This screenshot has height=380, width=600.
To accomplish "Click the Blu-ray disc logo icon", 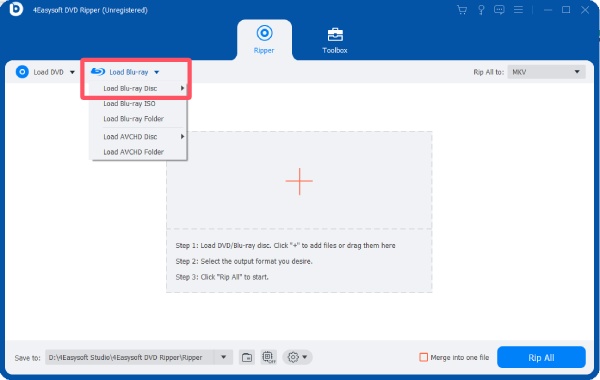I will [98, 72].
